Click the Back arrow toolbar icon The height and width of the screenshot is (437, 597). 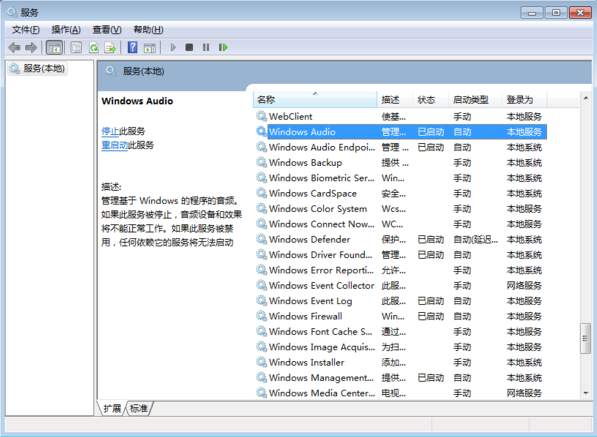[14, 48]
